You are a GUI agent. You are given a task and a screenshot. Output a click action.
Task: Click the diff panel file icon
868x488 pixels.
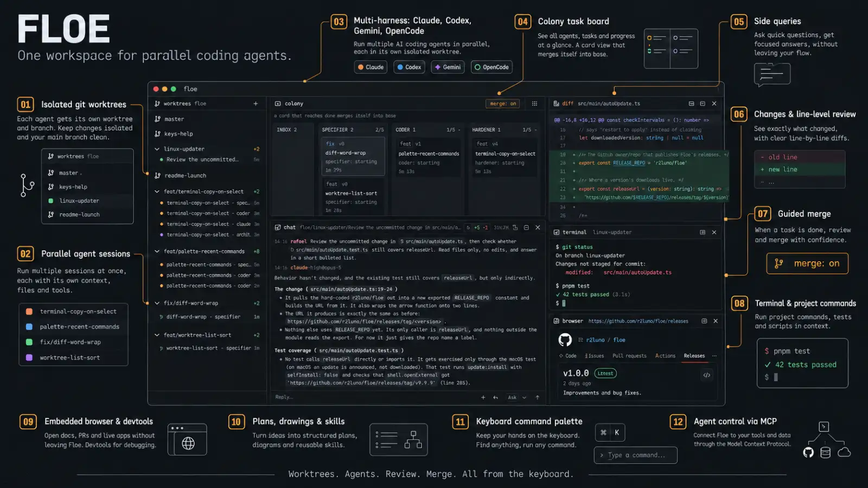click(x=556, y=104)
